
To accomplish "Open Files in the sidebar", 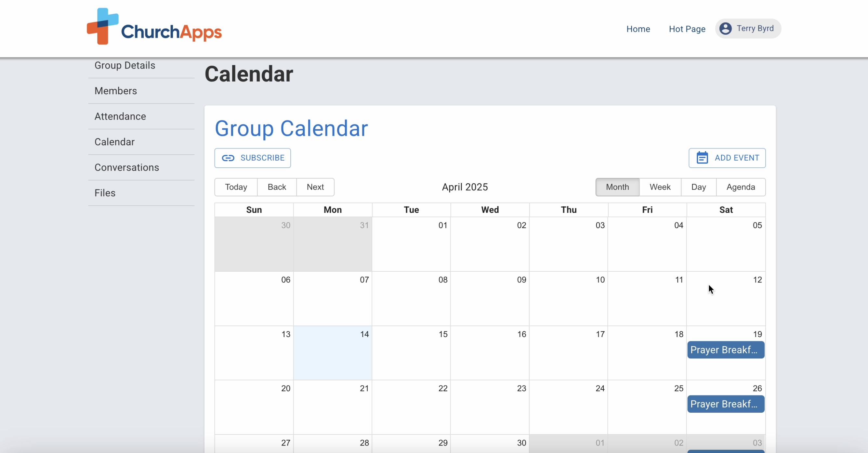I will click(105, 193).
